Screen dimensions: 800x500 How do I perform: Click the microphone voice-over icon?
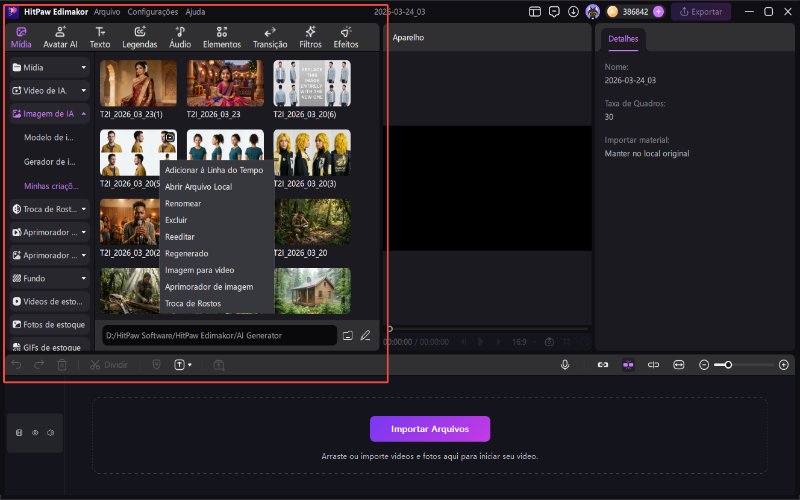click(565, 365)
